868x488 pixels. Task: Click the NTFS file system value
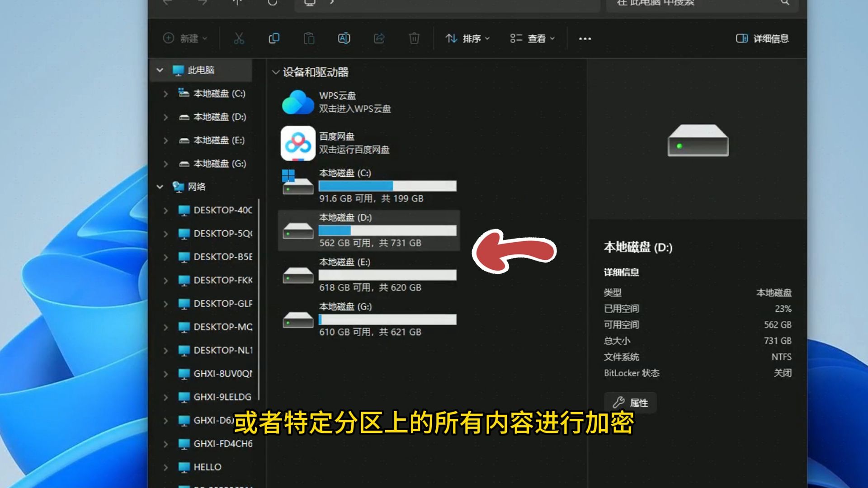pos(781,357)
